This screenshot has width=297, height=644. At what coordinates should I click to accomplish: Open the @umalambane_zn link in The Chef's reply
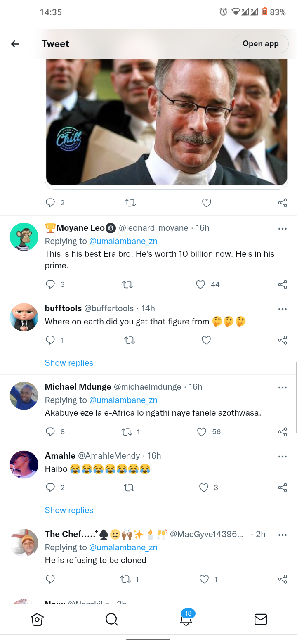(x=123, y=547)
